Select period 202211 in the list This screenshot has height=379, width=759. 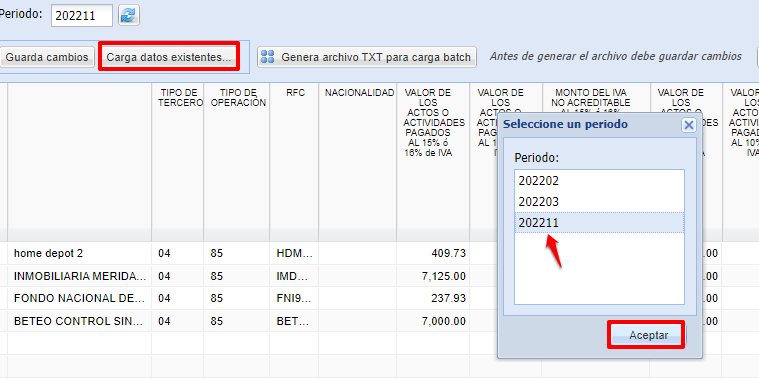[599, 223]
